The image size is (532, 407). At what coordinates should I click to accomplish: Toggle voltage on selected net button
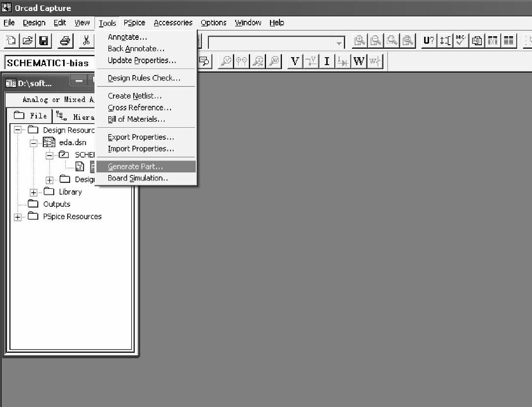click(311, 61)
